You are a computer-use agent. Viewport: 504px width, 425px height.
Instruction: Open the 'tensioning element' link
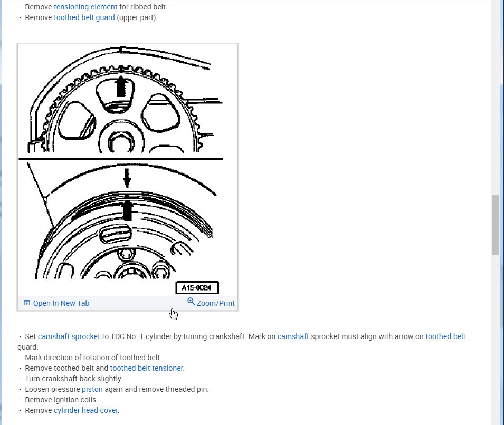85,7
